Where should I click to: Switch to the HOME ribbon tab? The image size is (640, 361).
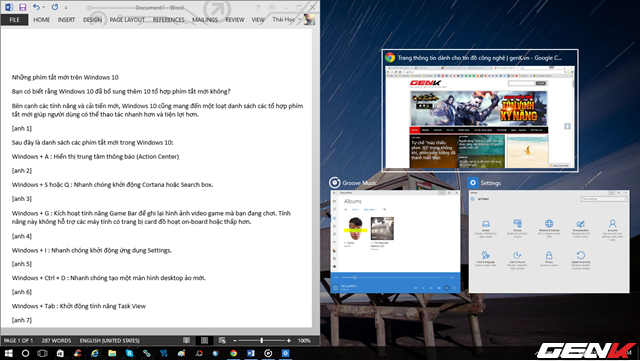point(42,20)
